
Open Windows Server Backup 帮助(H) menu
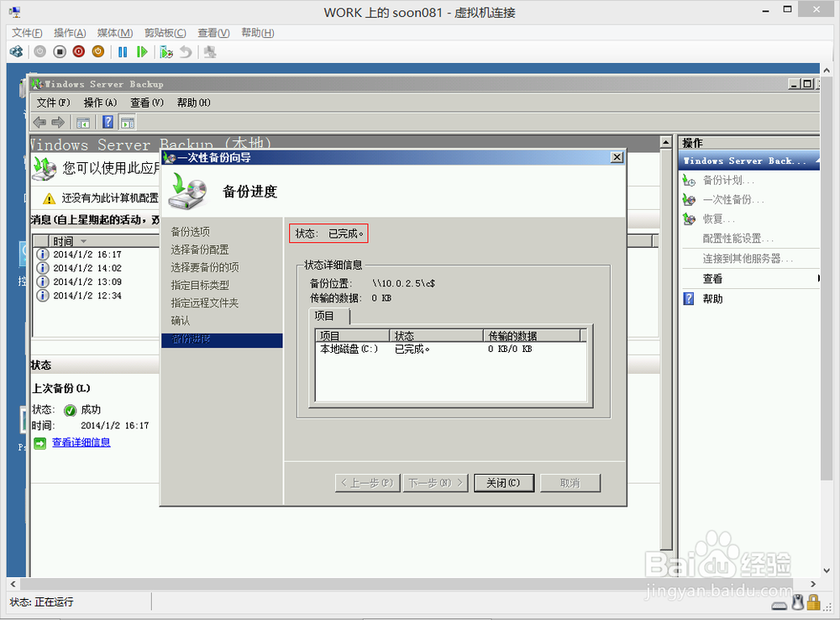pos(193,102)
